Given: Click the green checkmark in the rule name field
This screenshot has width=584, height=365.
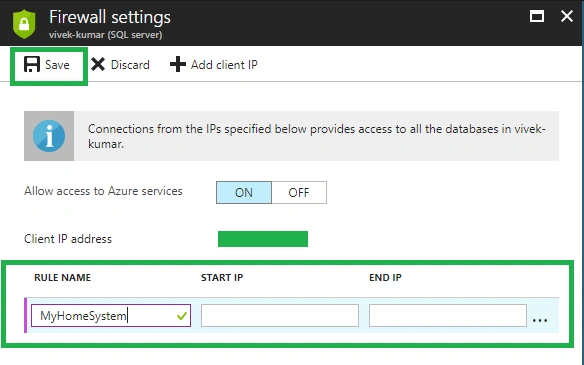Looking at the screenshot, I should [x=182, y=316].
